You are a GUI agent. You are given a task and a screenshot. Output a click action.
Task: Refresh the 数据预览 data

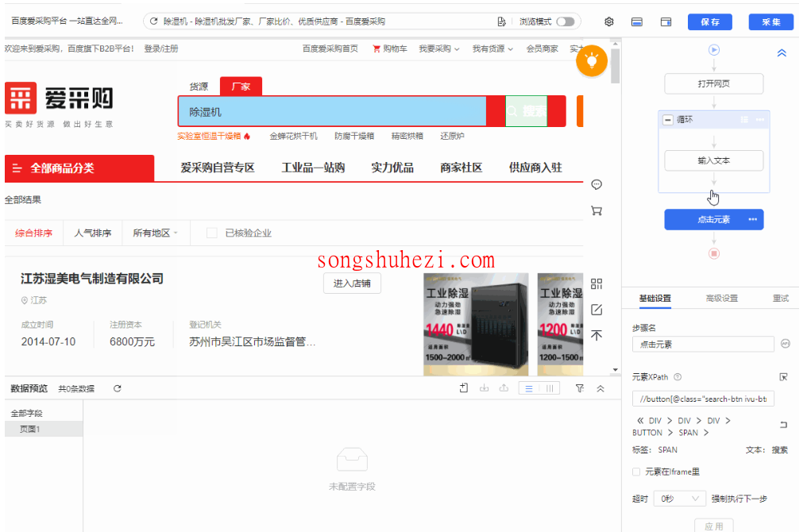[x=118, y=388]
